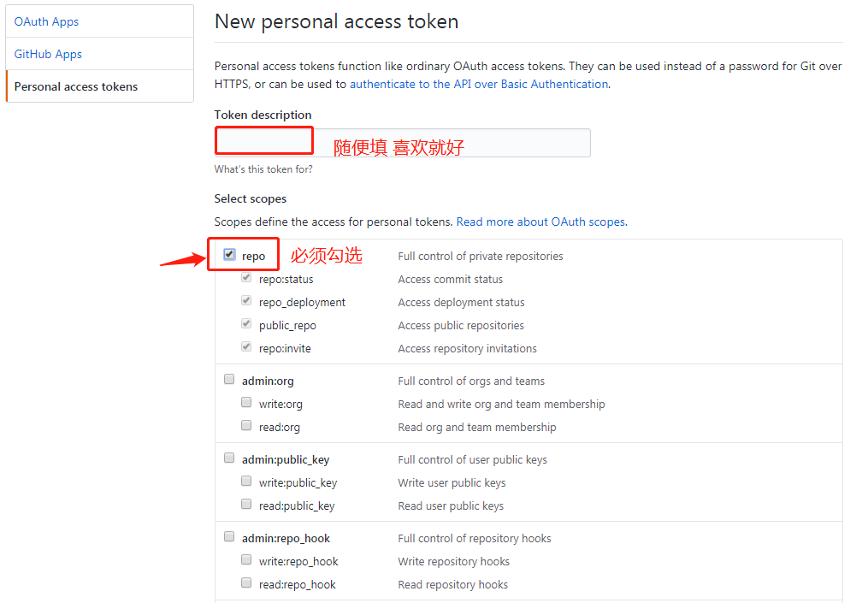Open the Basic Authentication API link
The width and height of the screenshot is (868, 603).
pos(479,84)
